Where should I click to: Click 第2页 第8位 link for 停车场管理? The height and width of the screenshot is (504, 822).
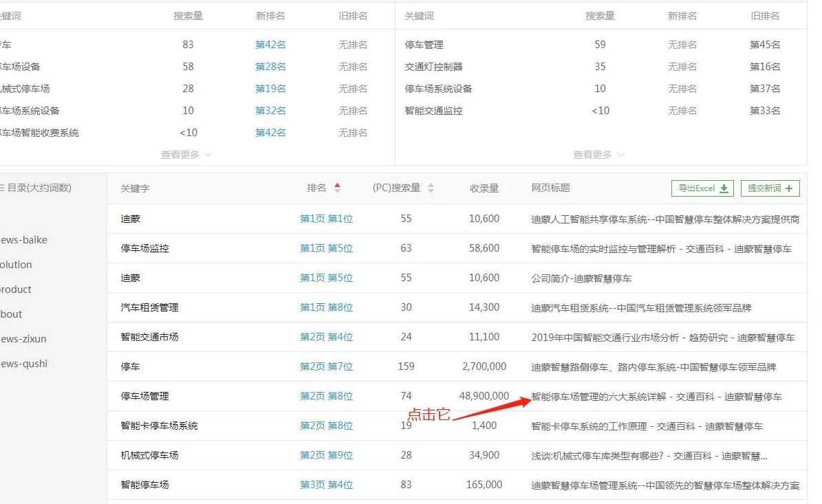pyautogui.click(x=325, y=395)
